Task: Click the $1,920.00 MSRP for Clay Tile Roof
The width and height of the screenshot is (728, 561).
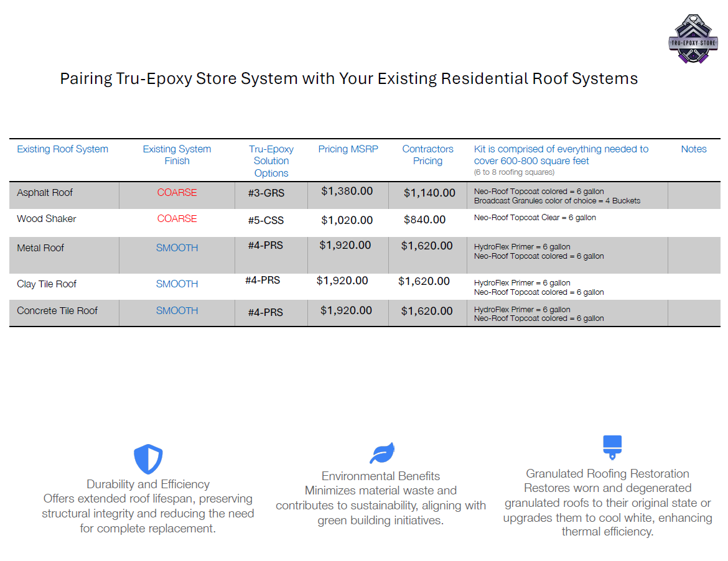Action: (x=342, y=280)
